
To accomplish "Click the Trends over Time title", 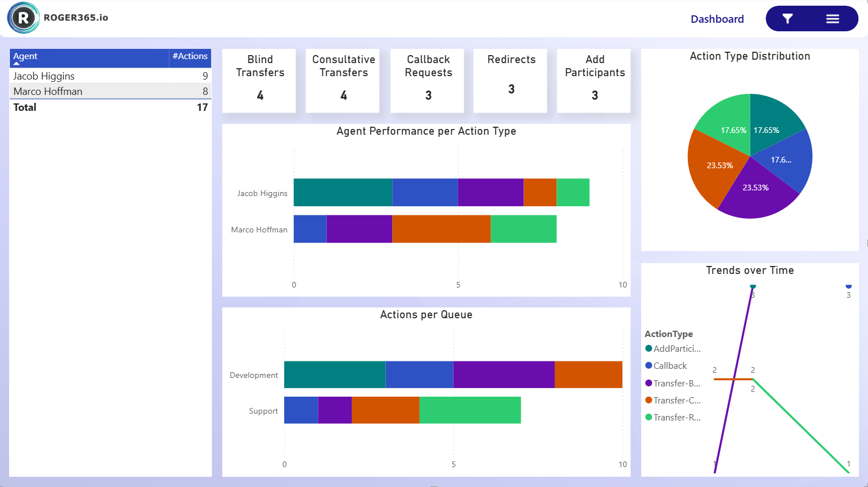I will [750, 270].
